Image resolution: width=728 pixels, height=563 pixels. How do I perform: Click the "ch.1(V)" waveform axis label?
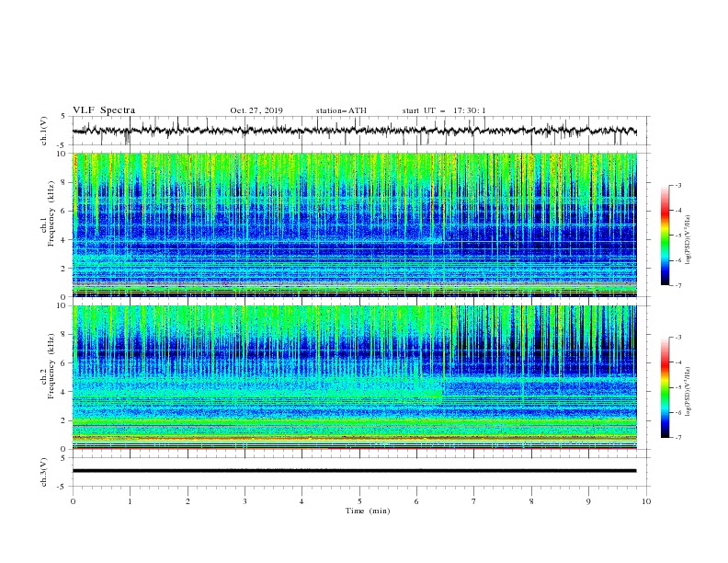pyautogui.click(x=44, y=131)
